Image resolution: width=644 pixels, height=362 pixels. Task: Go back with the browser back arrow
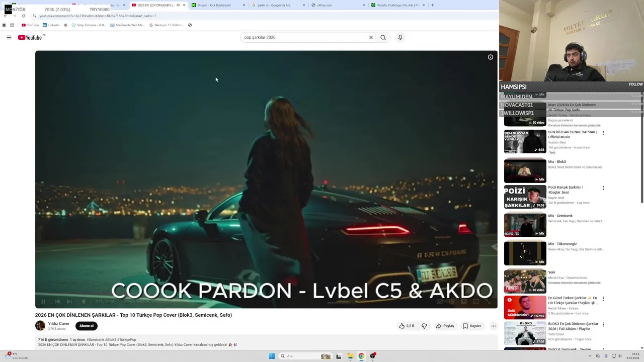tap(6, 16)
